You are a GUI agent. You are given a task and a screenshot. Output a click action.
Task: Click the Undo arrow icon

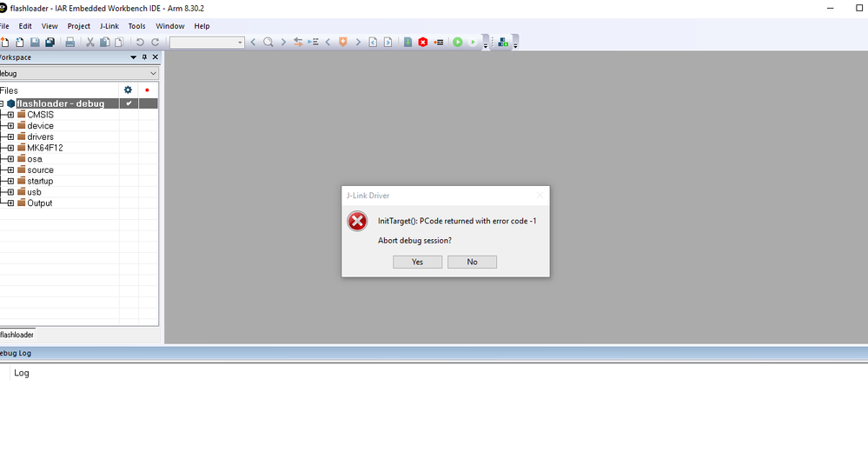tap(140, 42)
